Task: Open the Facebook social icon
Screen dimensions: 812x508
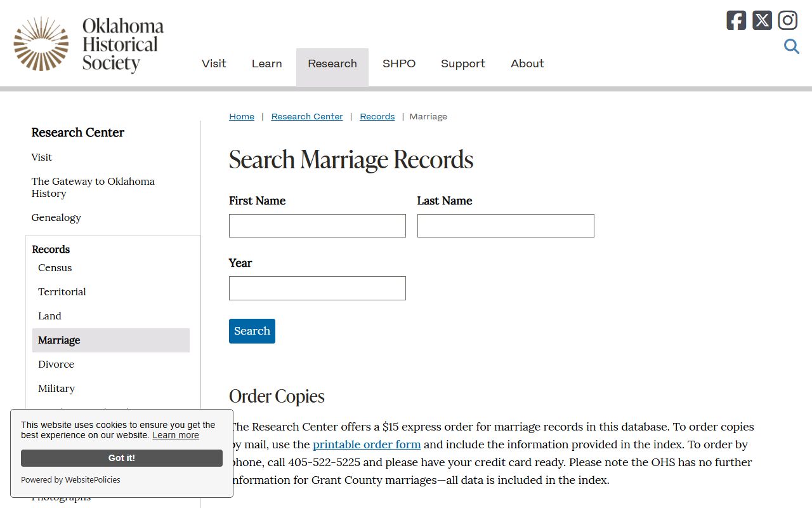Action: pyautogui.click(x=737, y=20)
